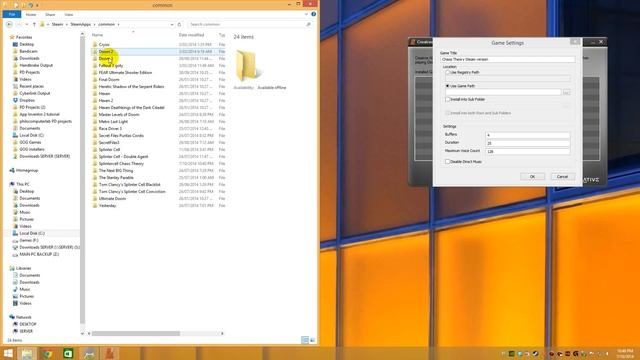The width and height of the screenshot is (640, 360).
Task: Navigate to SteamApps in breadcrumb path
Action: click(x=81, y=24)
